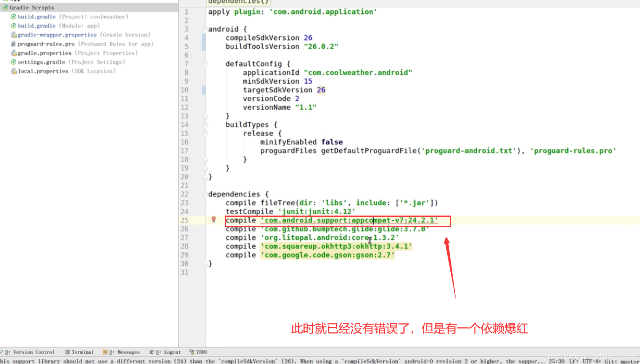Click applicationId "com.coolweather.android" string
640x364 pixels.
pos(358,73)
